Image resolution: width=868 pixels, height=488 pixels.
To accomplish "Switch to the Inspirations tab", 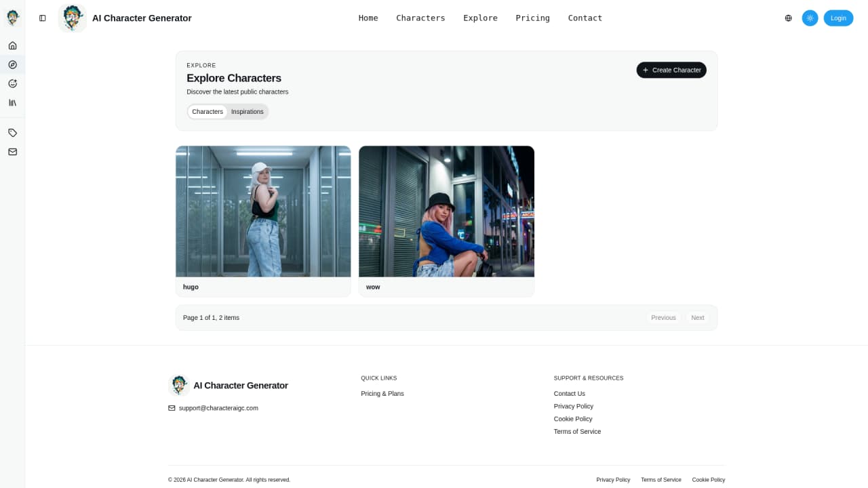I will [247, 112].
